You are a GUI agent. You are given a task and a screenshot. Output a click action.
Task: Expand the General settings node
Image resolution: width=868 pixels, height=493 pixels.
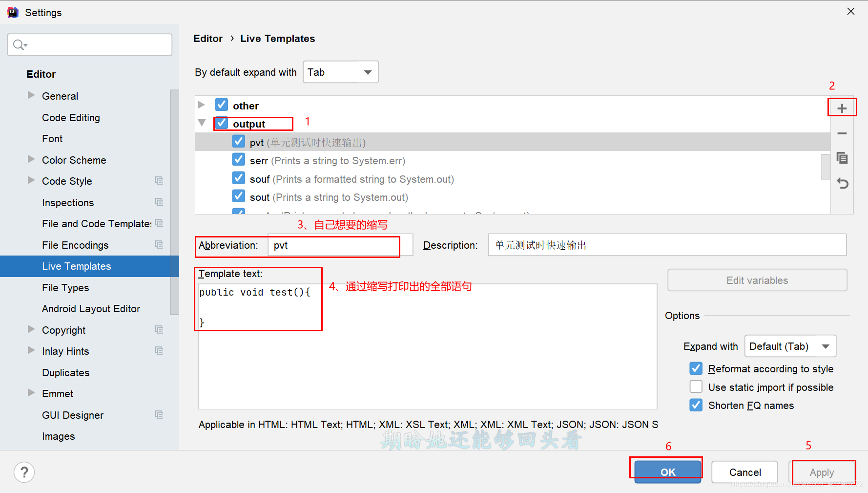[x=31, y=95]
